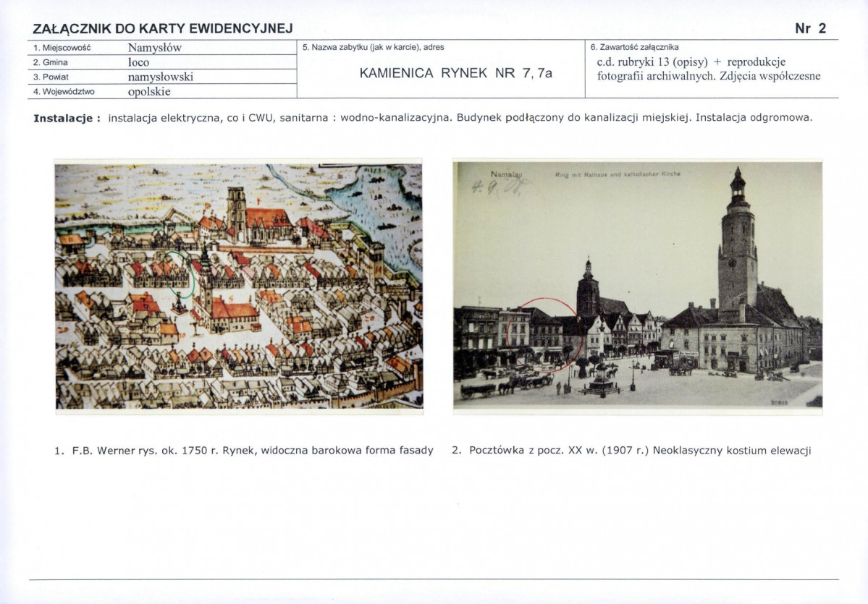Screen dimensions: 868x604
Task: Click the 'loco' Gmina value
Action: (x=138, y=62)
